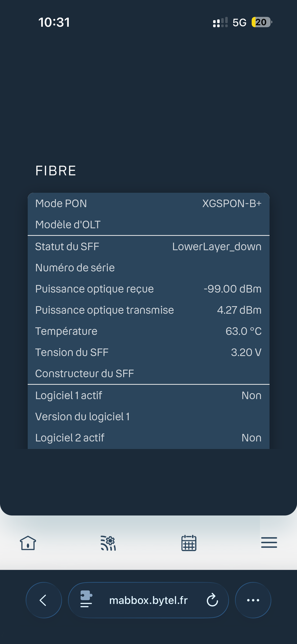Tap the Puissance optique reçue value

(233, 289)
